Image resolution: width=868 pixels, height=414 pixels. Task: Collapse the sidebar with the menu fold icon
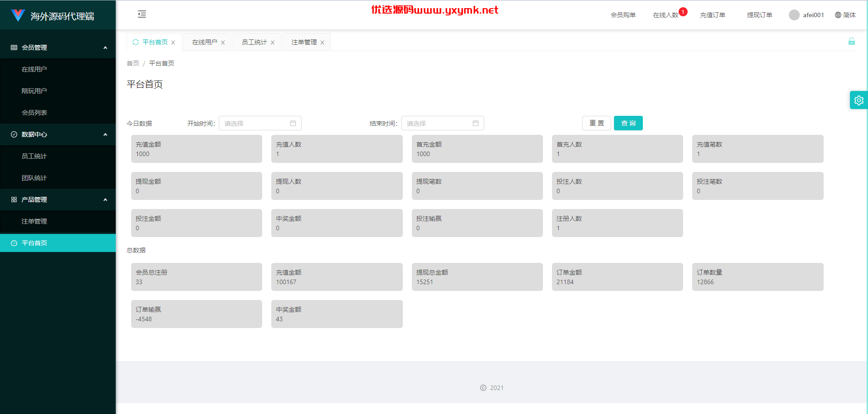point(142,14)
